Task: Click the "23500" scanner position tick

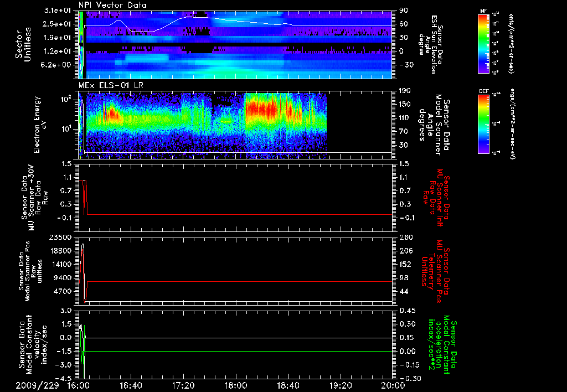Action: [x=60, y=237]
